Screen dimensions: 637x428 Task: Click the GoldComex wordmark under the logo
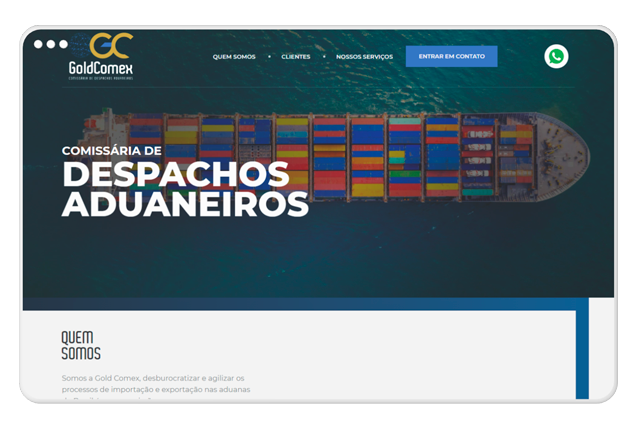[101, 69]
